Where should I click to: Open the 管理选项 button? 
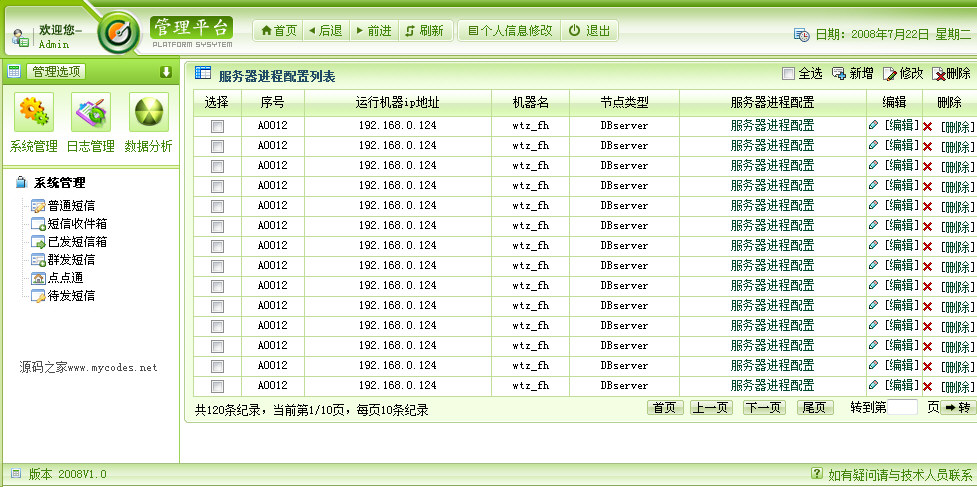point(56,72)
